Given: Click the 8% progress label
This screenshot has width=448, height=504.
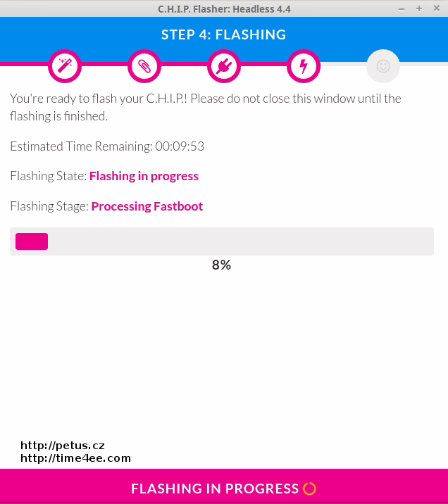Looking at the screenshot, I should (x=221, y=265).
